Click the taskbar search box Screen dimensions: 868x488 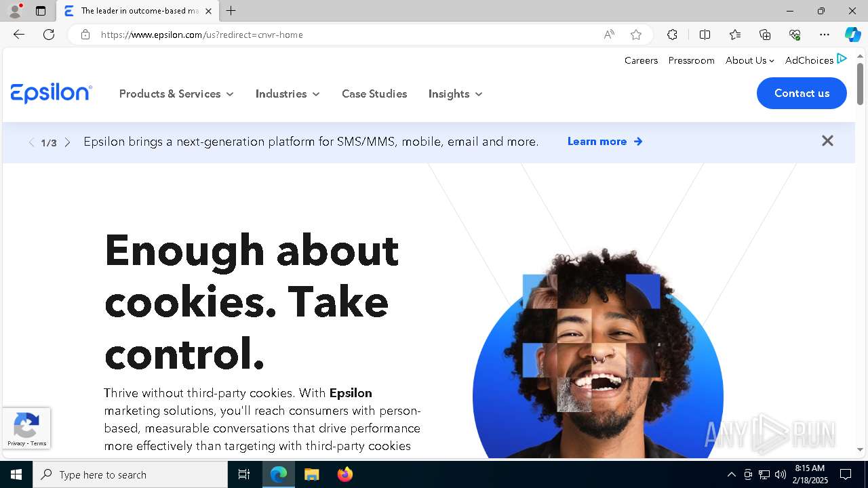(x=130, y=474)
